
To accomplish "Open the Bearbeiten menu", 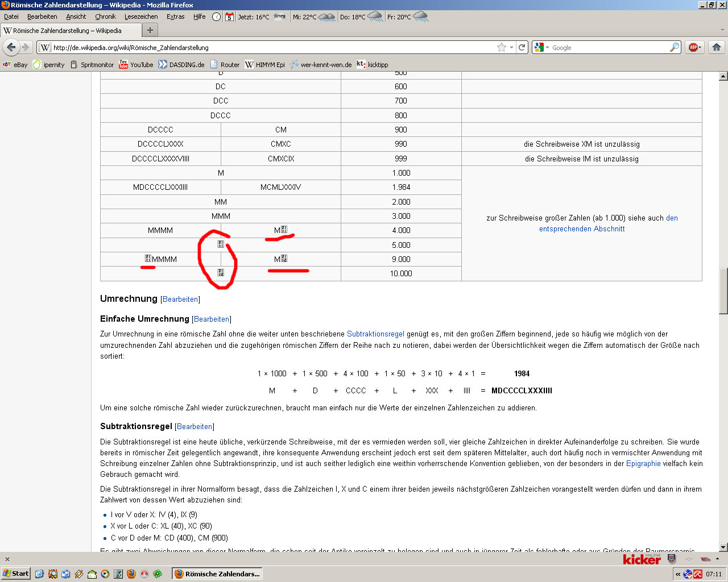I will (x=42, y=16).
